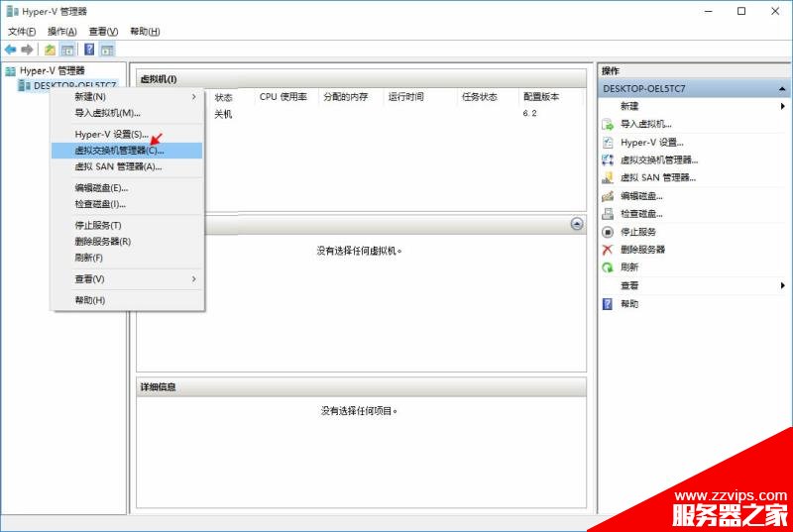Choose Hyper-V 设置(S)... from context menu
This screenshot has height=532, width=793.
click(x=127, y=135)
